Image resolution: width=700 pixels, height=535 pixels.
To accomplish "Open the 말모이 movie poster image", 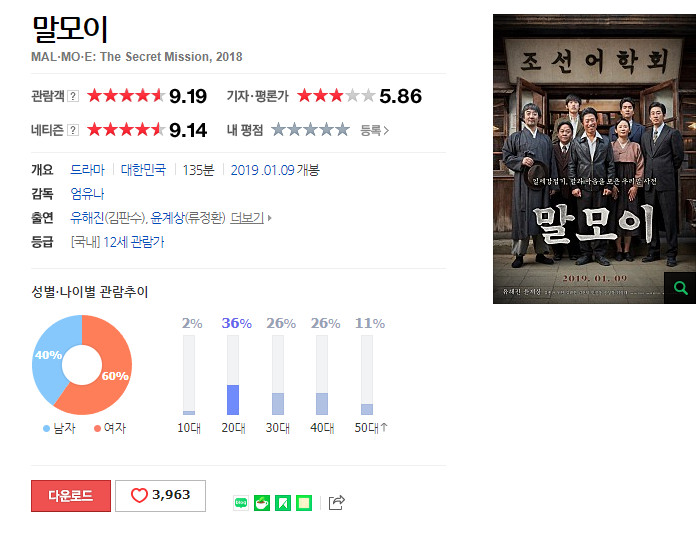I will tap(594, 159).
